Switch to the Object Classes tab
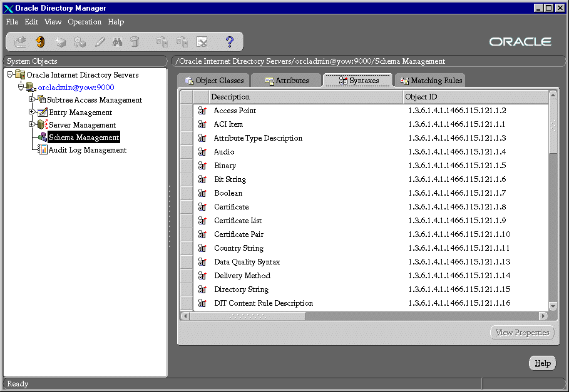 (x=214, y=81)
